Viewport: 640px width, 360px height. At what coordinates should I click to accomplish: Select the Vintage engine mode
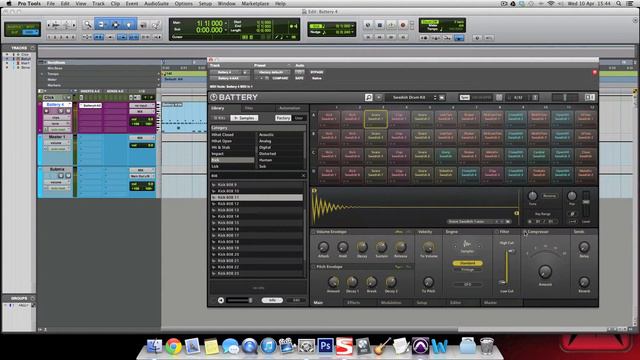pyautogui.click(x=467, y=269)
